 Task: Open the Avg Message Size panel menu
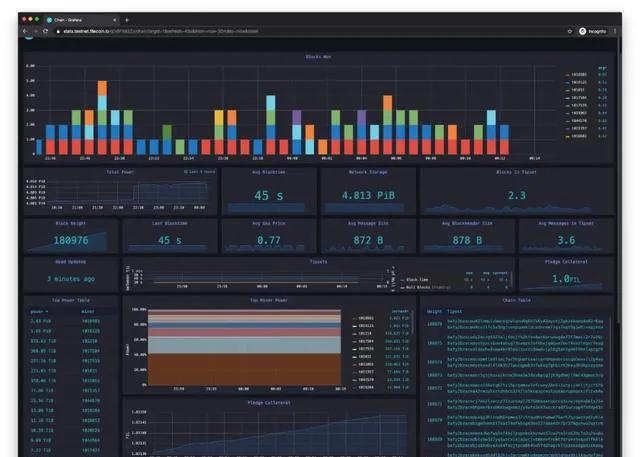click(x=368, y=223)
